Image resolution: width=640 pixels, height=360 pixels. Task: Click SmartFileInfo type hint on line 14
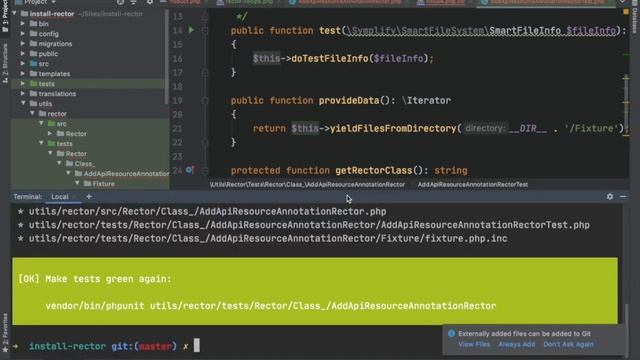point(525,30)
